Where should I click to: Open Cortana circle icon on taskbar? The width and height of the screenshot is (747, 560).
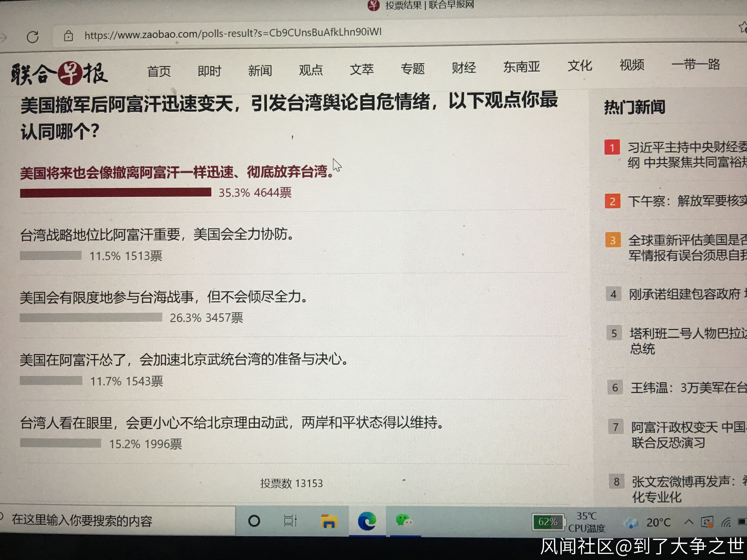[254, 521]
